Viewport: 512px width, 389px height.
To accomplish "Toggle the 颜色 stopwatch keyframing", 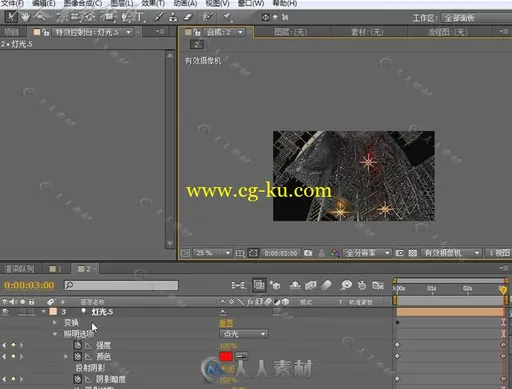I will (77, 356).
